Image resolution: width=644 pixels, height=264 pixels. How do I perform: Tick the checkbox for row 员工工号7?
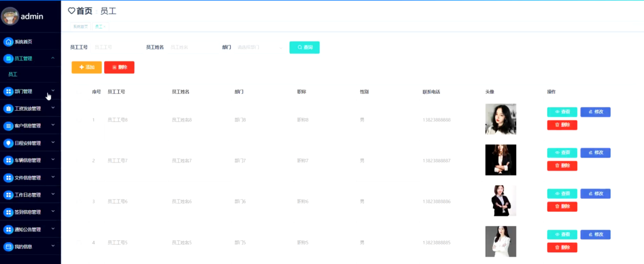(x=79, y=160)
